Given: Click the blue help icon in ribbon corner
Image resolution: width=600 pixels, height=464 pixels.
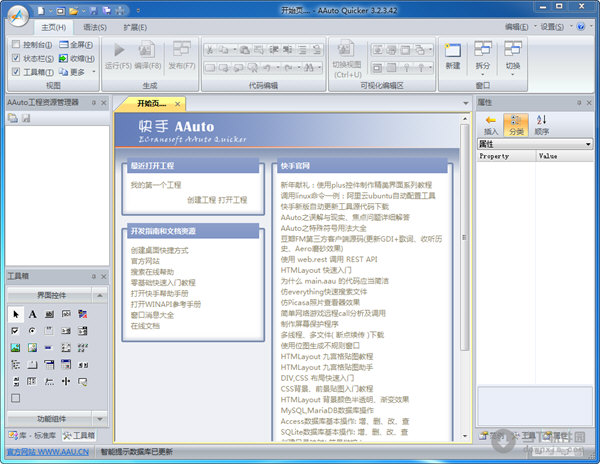Looking at the screenshot, I should pyautogui.click(x=581, y=27).
